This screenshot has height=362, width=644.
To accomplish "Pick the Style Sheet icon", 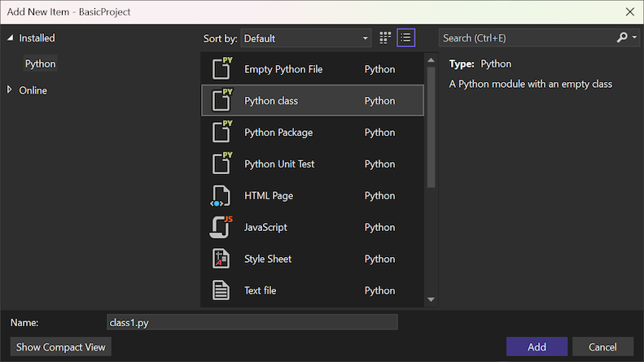I will (221, 259).
